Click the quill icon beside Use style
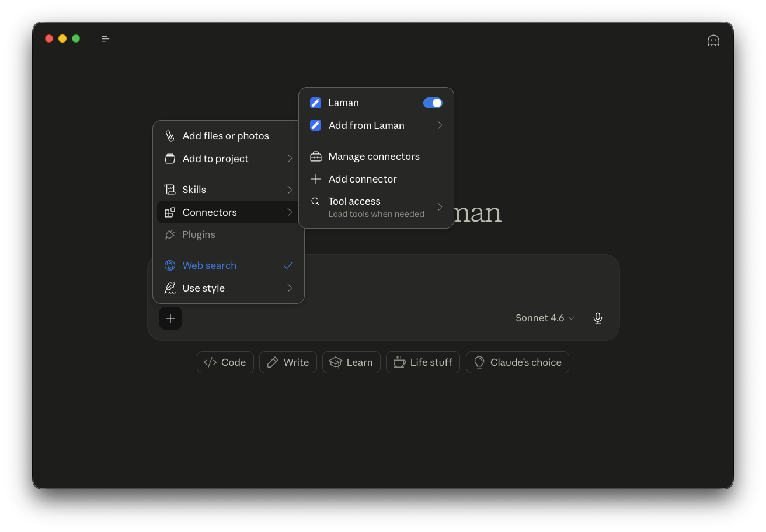This screenshot has height=532, width=766. [x=170, y=288]
